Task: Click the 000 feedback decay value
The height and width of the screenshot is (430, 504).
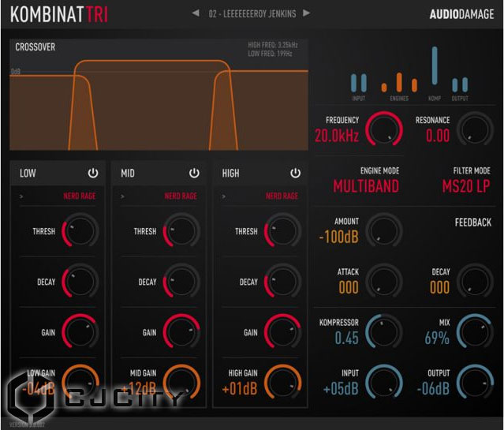Action: [x=439, y=287]
